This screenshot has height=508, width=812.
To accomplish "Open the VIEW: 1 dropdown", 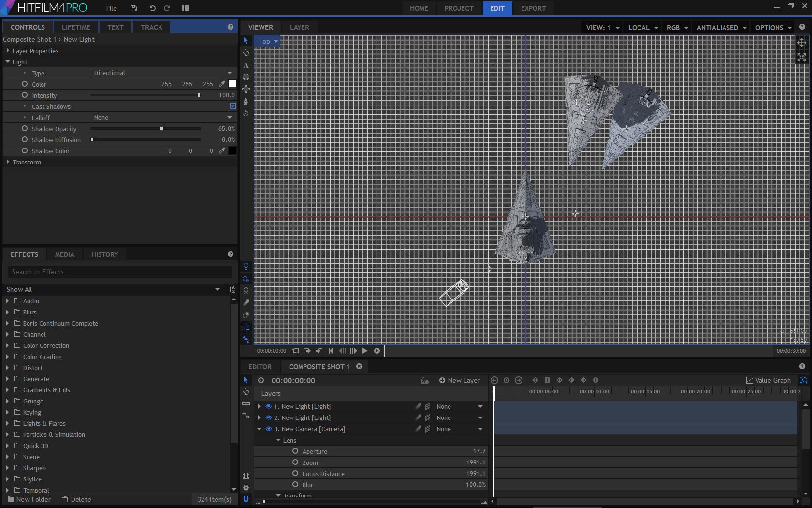I will click(x=602, y=28).
